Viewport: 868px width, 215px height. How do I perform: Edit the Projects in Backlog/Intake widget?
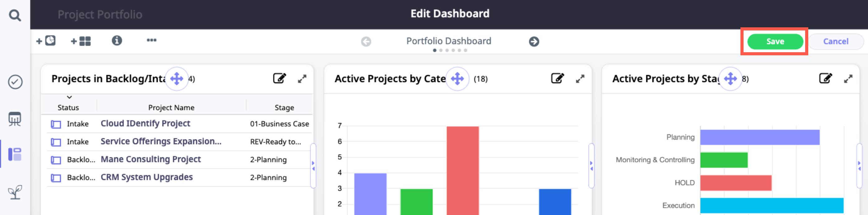(279, 78)
